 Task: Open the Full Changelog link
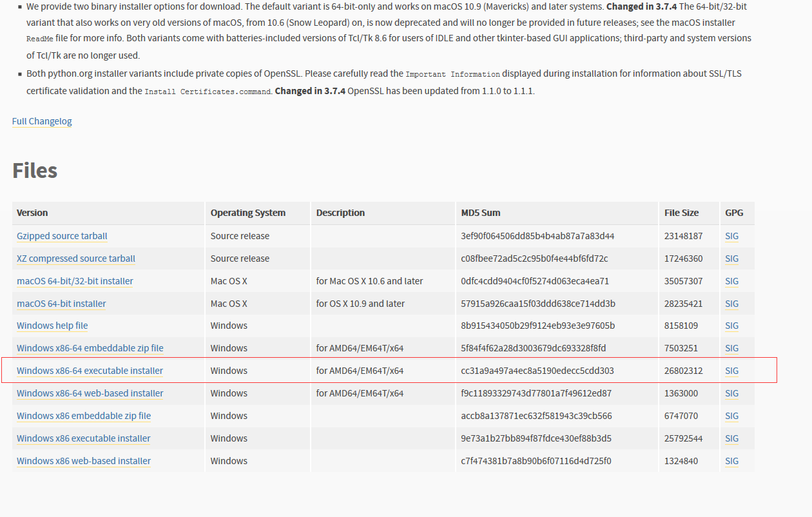(41, 121)
